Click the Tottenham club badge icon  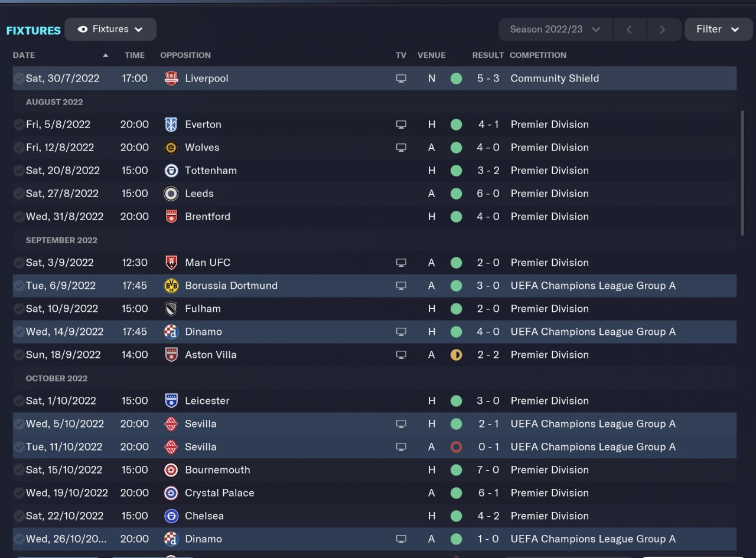click(171, 171)
